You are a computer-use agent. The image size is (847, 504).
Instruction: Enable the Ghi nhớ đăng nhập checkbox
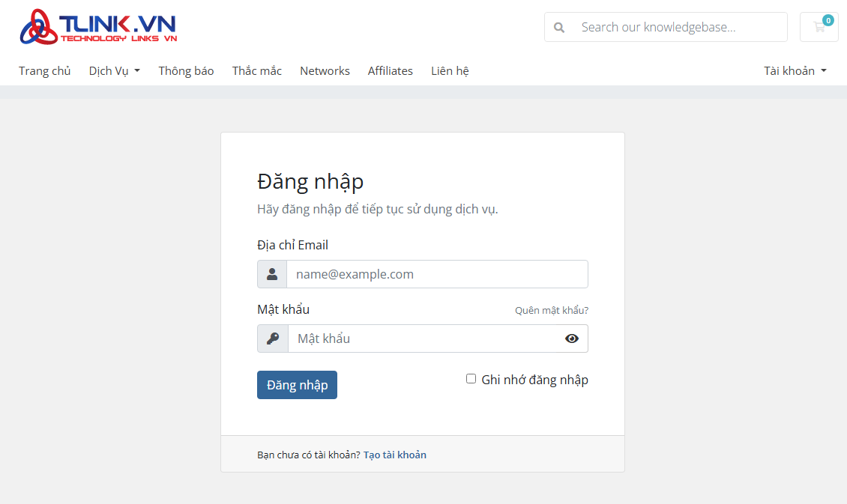click(x=471, y=379)
